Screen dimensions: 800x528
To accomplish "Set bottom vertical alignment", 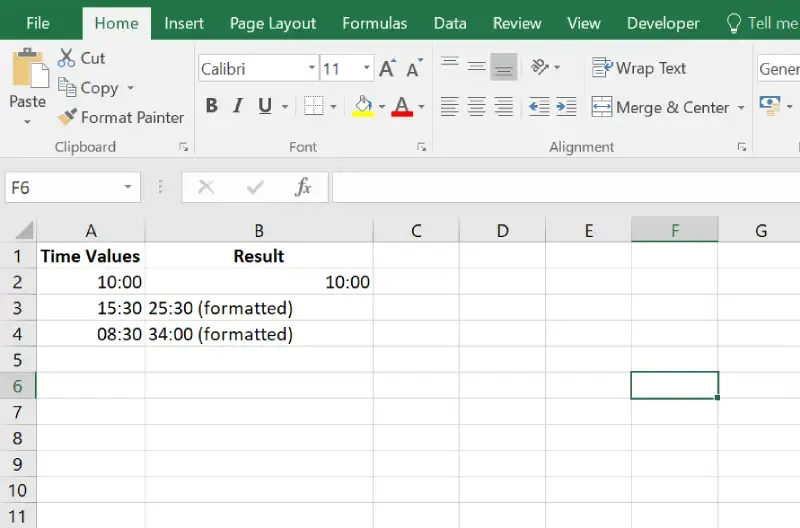I will point(504,67).
